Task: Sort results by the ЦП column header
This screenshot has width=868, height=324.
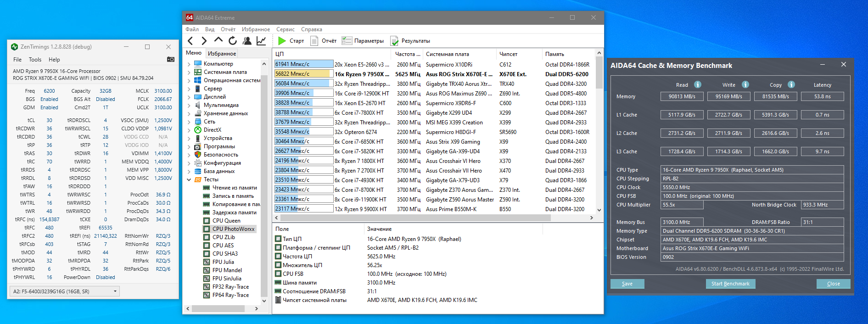Action: click(333, 54)
